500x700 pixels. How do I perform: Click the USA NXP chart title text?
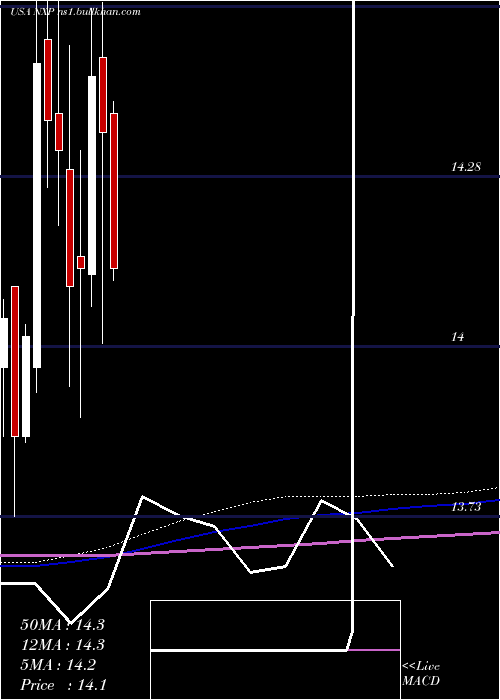75,12
